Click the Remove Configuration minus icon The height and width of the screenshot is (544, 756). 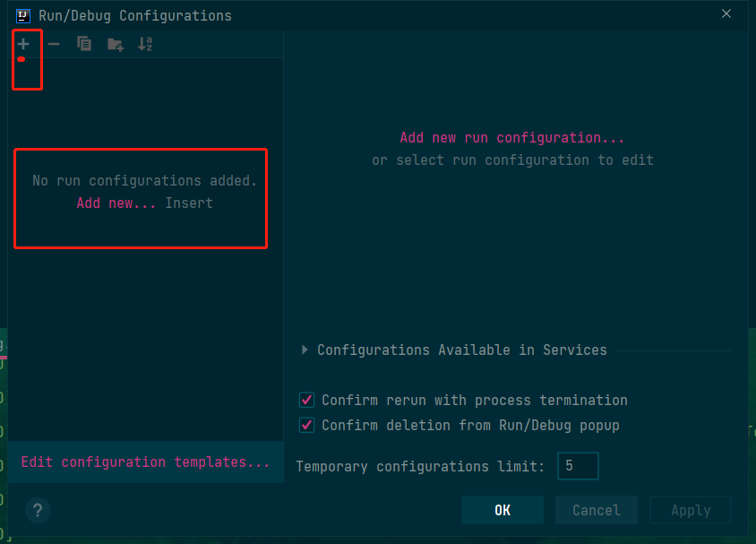pos(54,44)
